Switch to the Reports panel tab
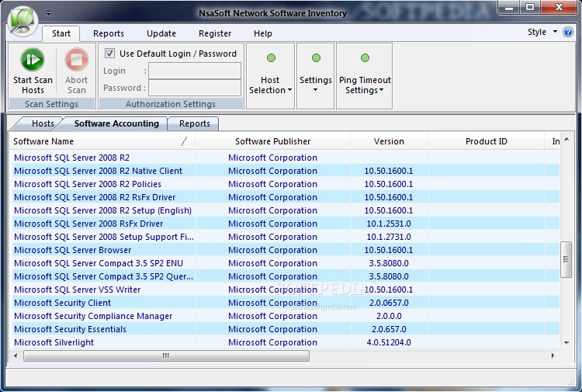 195,123
